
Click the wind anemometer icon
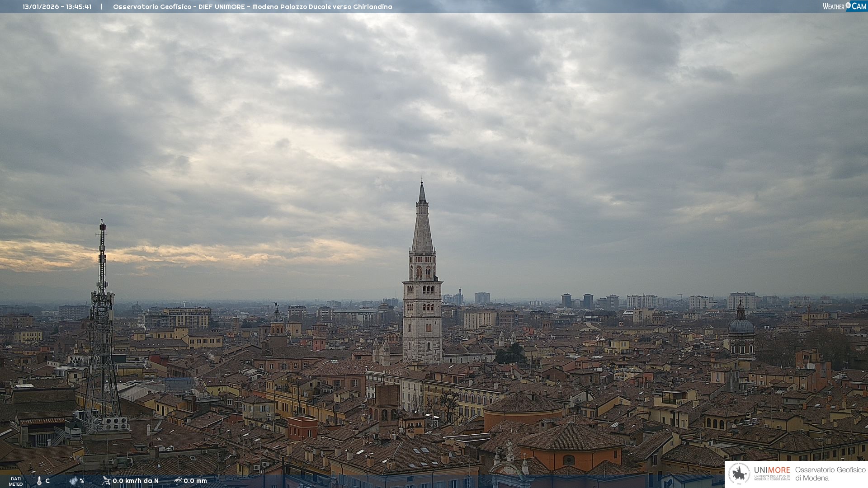pyautogui.click(x=106, y=481)
